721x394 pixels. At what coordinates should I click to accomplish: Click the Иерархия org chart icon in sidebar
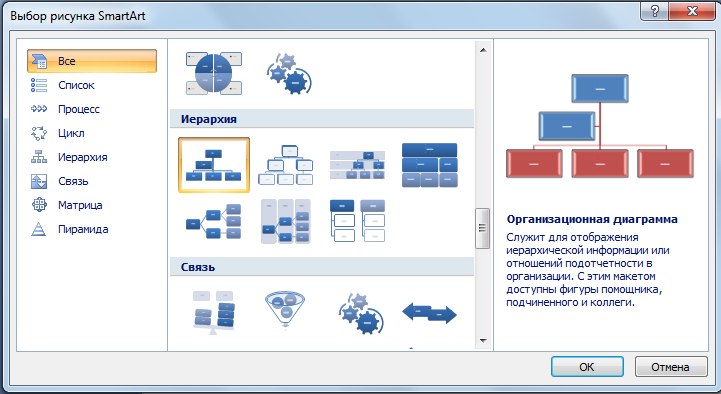pyautogui.click(x=39, y=157)
